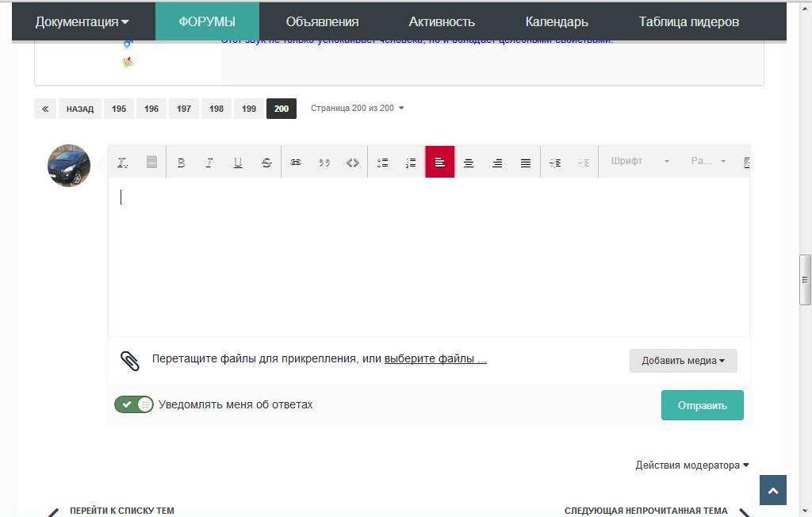Insert a link with the link icon
This screenshot has height=517, width=812.
pyautogui.click(x=296, y=163)
